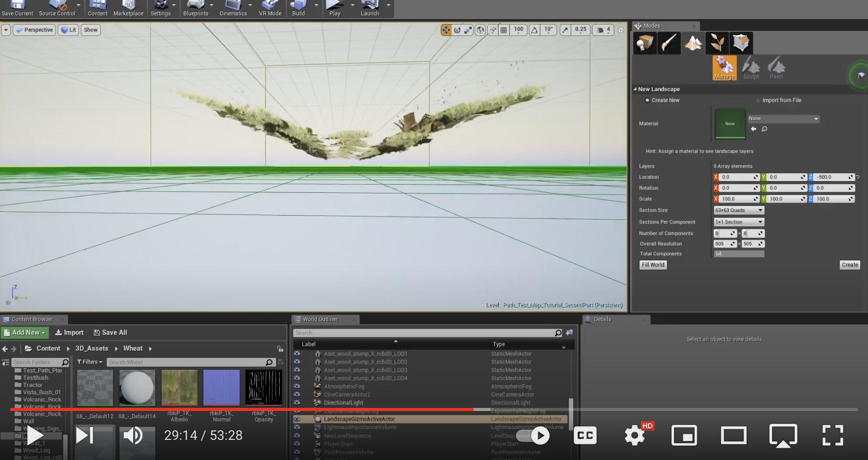Select the Landscape mode icon
Image resolution: width=868 pixels, height=460 pixels.
[x=693, y=43]
